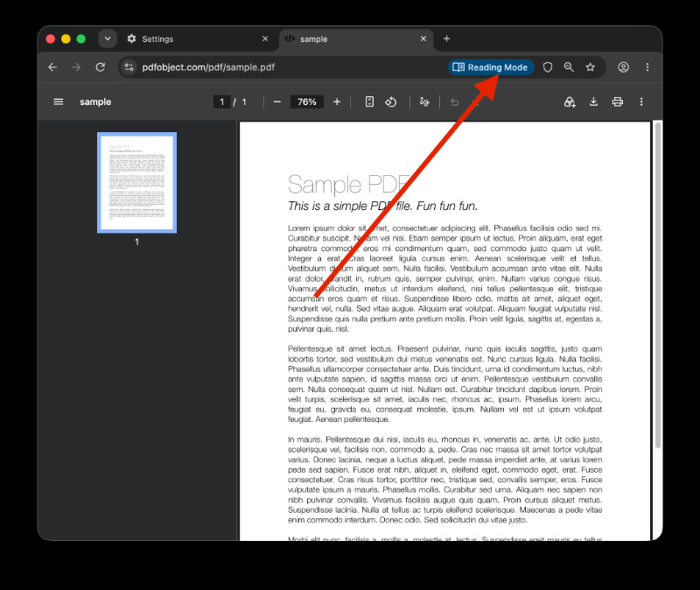Click the vertical scrollbar of the PDF
The height and width of the screenshot is (590, 700).
pos(657,284)
